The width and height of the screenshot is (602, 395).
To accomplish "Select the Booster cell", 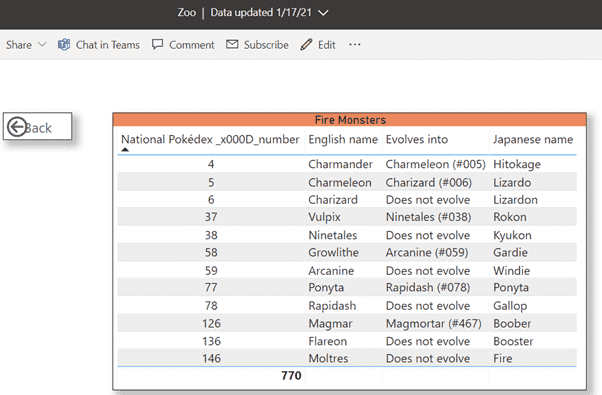I will [x=513, y=341].
